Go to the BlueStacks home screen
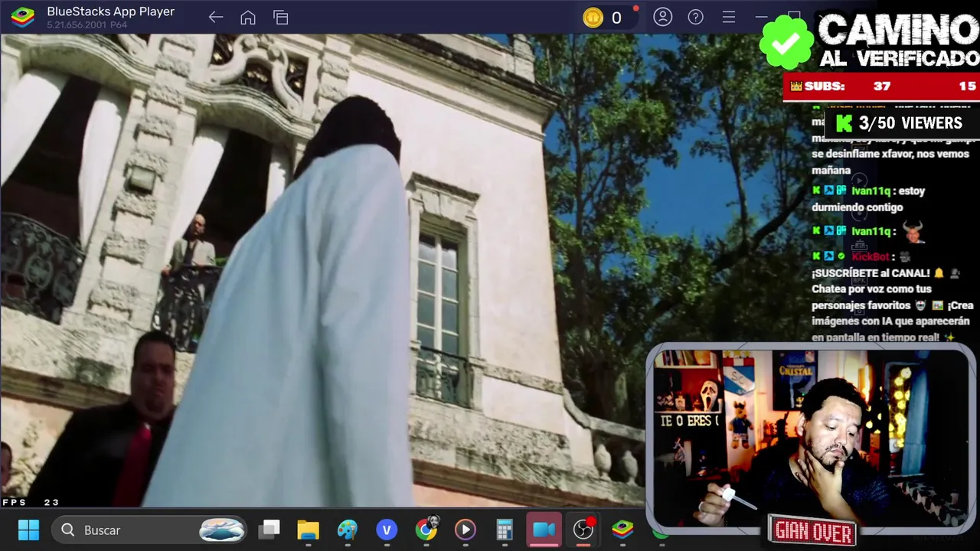Viewport: 980px width, 551px height. coord(248,18)
